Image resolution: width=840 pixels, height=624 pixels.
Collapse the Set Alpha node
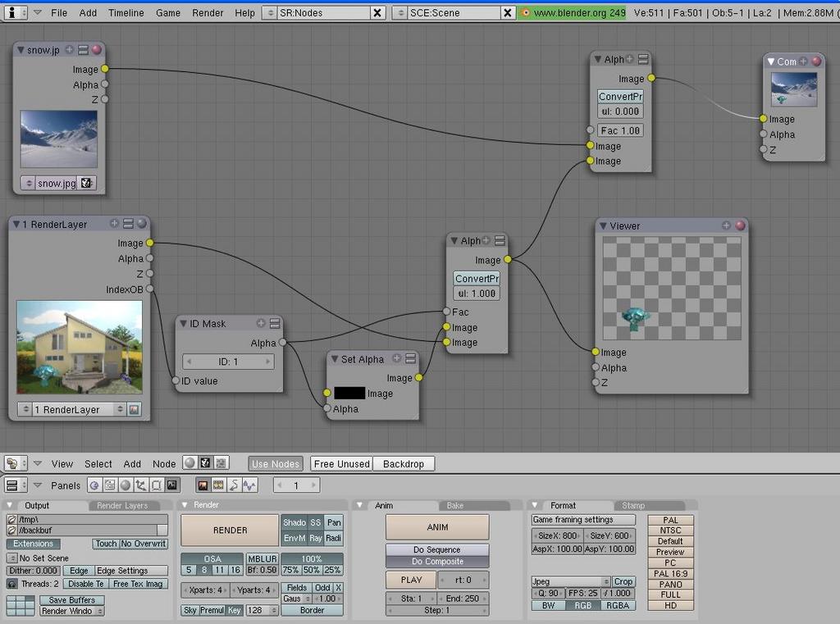click(335, 359)
